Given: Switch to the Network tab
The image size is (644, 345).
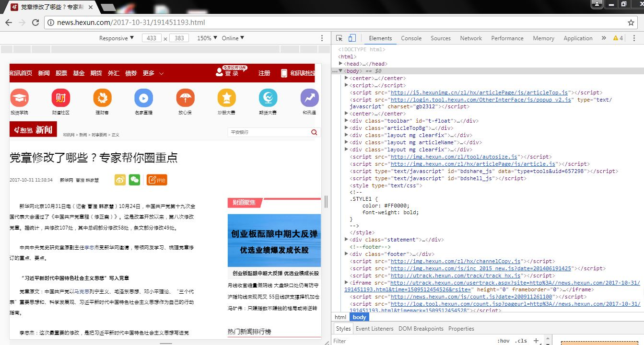Looking at the screenshot, I should (x=471, y=38).
